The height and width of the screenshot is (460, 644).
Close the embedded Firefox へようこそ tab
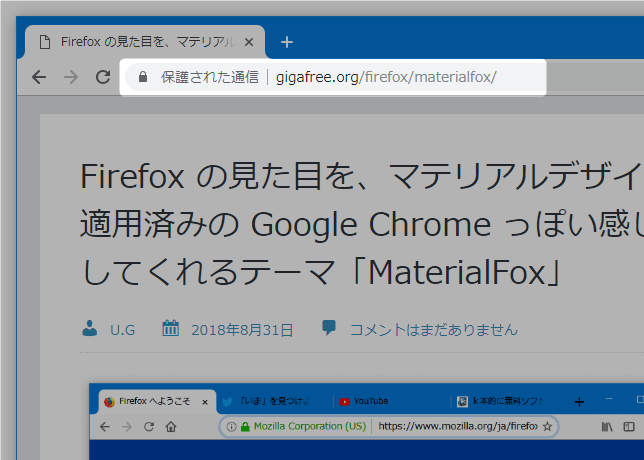click(205, 402)
